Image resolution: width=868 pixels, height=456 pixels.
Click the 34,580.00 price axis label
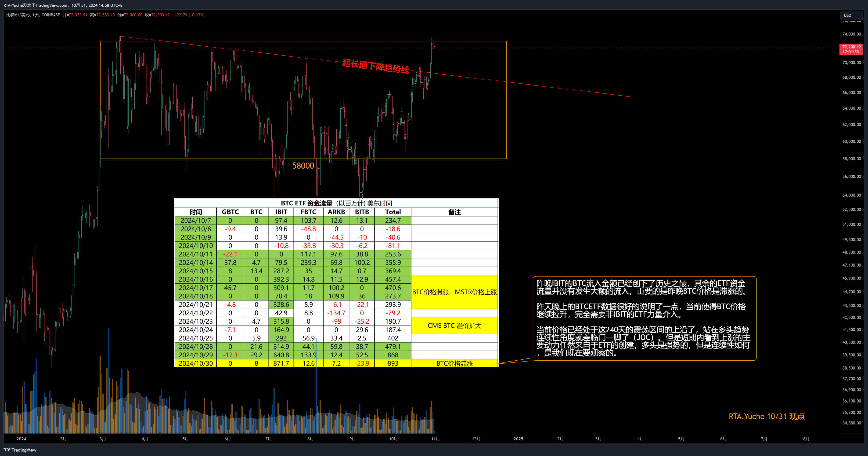851,423
